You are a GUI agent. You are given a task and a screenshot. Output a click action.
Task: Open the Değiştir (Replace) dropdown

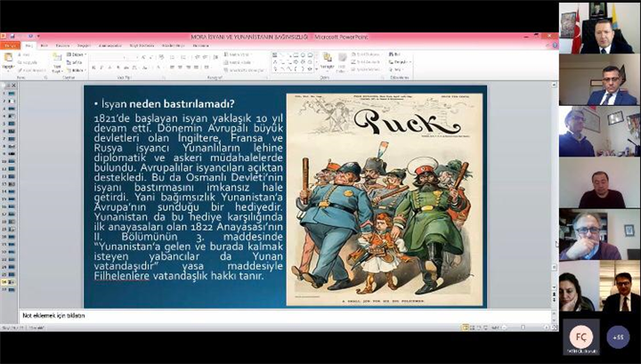click(399, 62)
